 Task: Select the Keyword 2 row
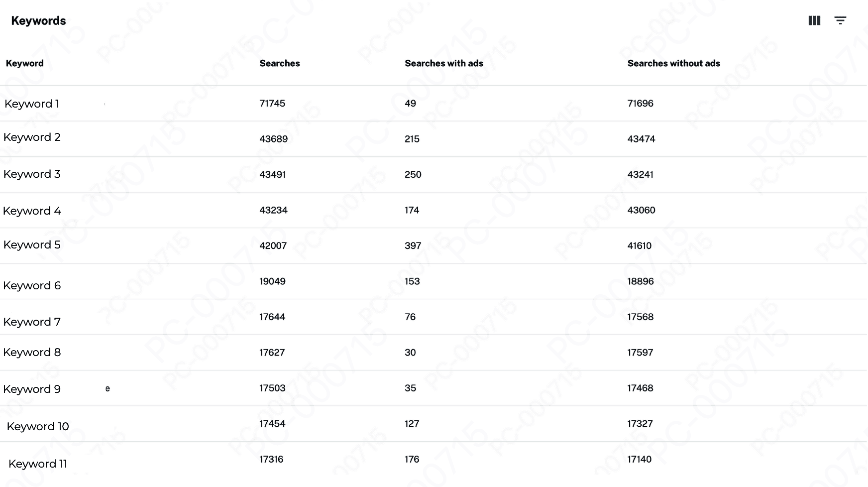pyautogui.click(x=32, y=137)
